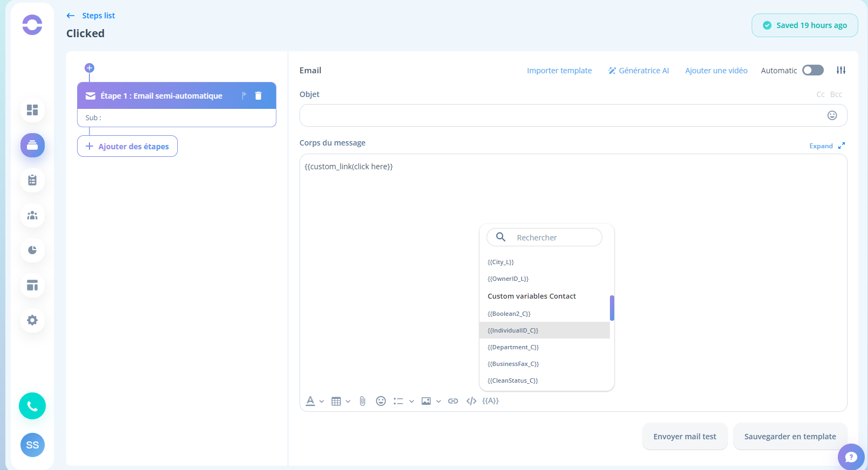The width and height of the screenshot is (868, 470).
Task: Delete Étape 1 with the trash icon
Action: (x=258, y=95)
